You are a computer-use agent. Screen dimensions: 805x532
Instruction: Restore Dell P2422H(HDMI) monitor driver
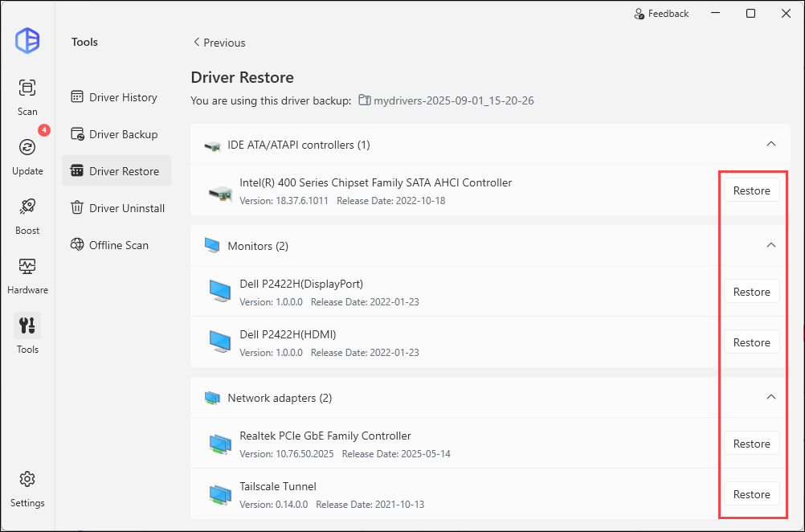coord(751,342)
